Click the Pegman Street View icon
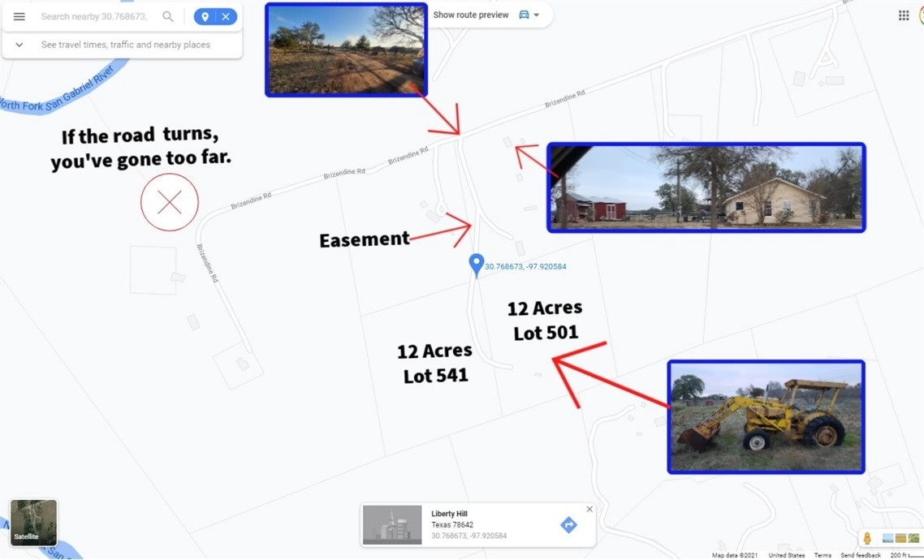924x560 pixels. [x=867, y=538]
